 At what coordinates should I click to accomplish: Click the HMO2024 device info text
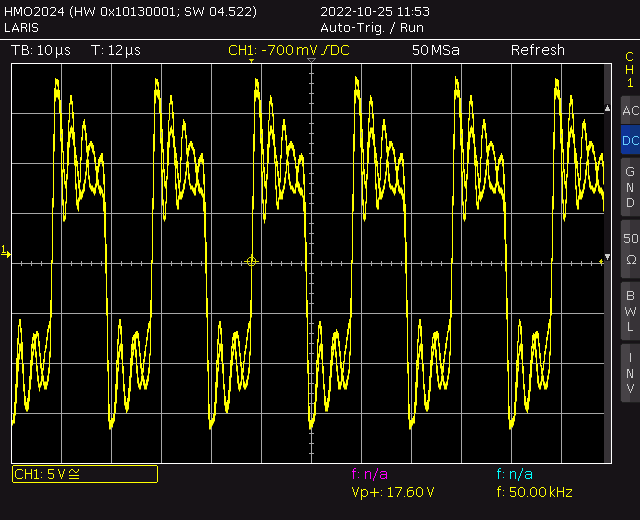(x=131, y=11)
